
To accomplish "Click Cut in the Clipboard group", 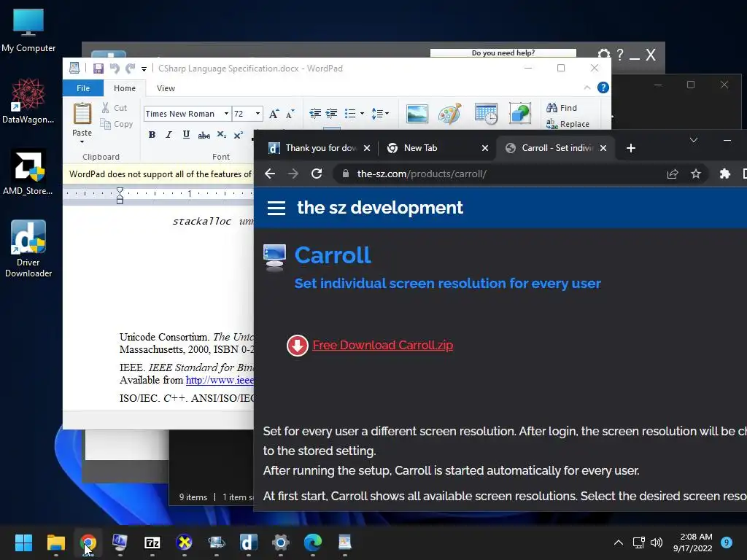I will tap(115, 108).
